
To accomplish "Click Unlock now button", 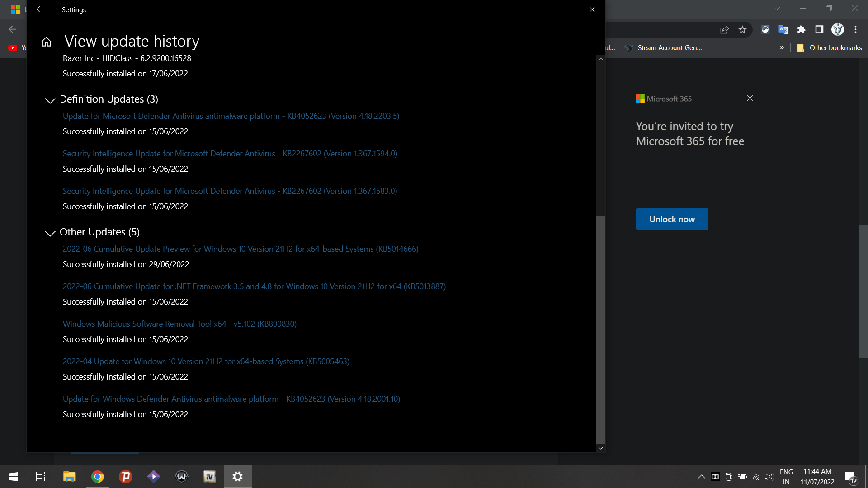I will (x=672, y=219).
